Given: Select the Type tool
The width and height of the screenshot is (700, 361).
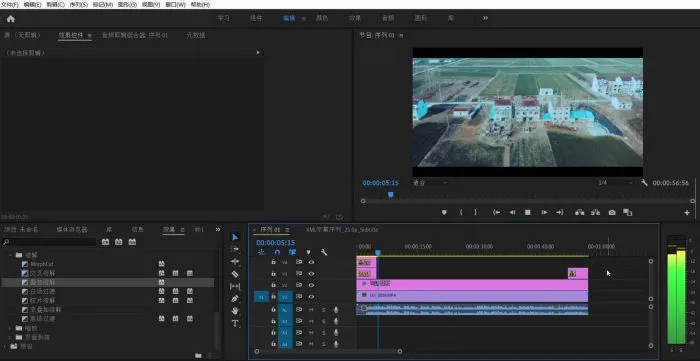Looking at the screenshot, I should [x=235, y=323].
